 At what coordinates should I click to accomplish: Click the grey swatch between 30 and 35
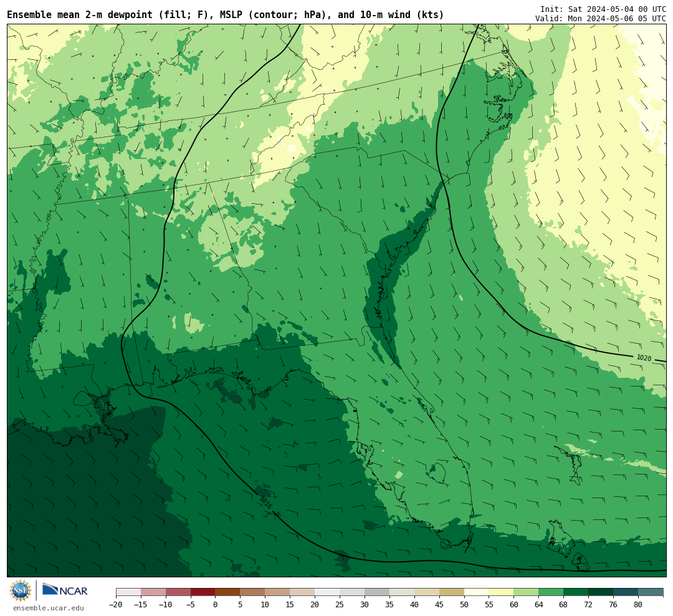click(377, 592)
